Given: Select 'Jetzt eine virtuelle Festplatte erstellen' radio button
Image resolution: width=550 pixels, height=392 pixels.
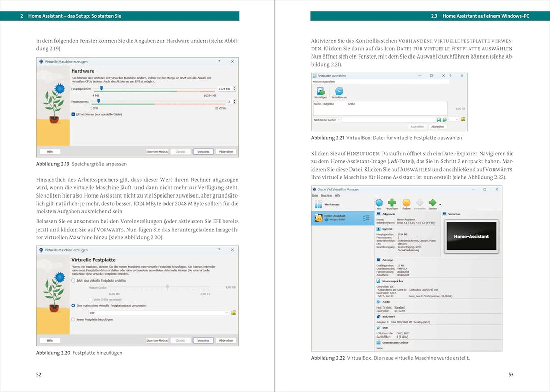Looking at the screenshot, I should pyautogui.click(x=74, y=281).
